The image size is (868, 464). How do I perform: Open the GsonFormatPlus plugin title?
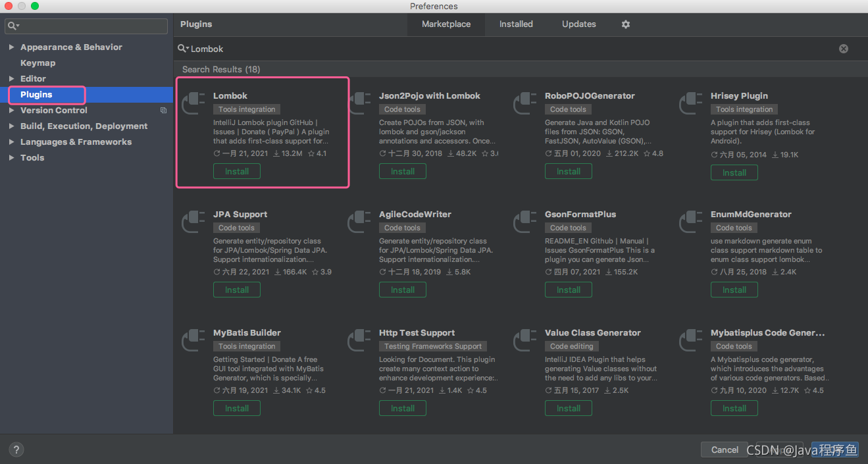coord(580,215)
